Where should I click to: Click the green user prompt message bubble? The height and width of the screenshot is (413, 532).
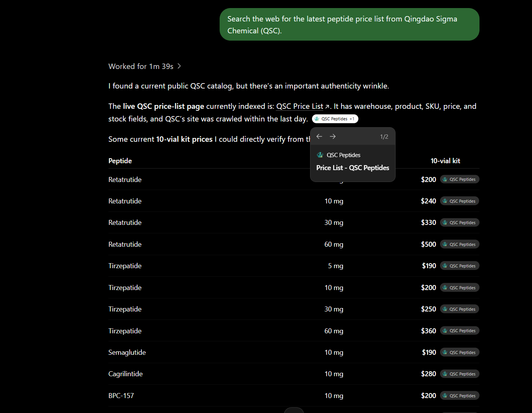pyautogui.click(x=350, y=25)
